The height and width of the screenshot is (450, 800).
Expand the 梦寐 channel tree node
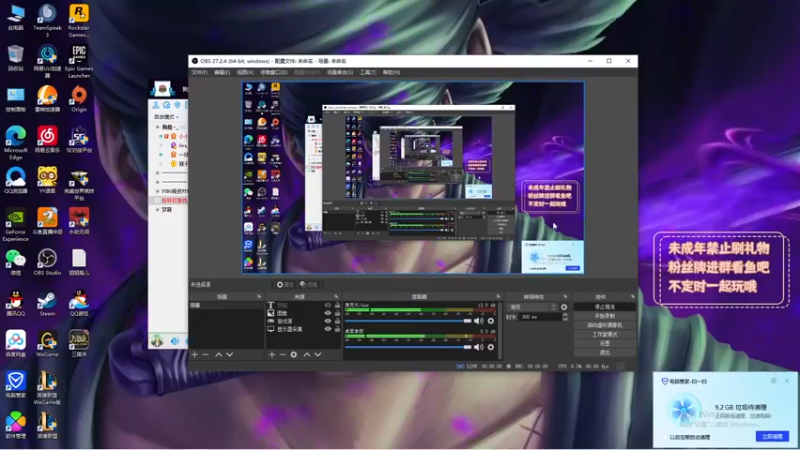[158, 210]
